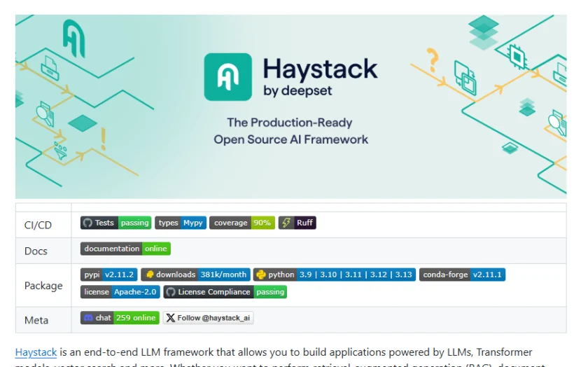Select the Package row label

43,286
